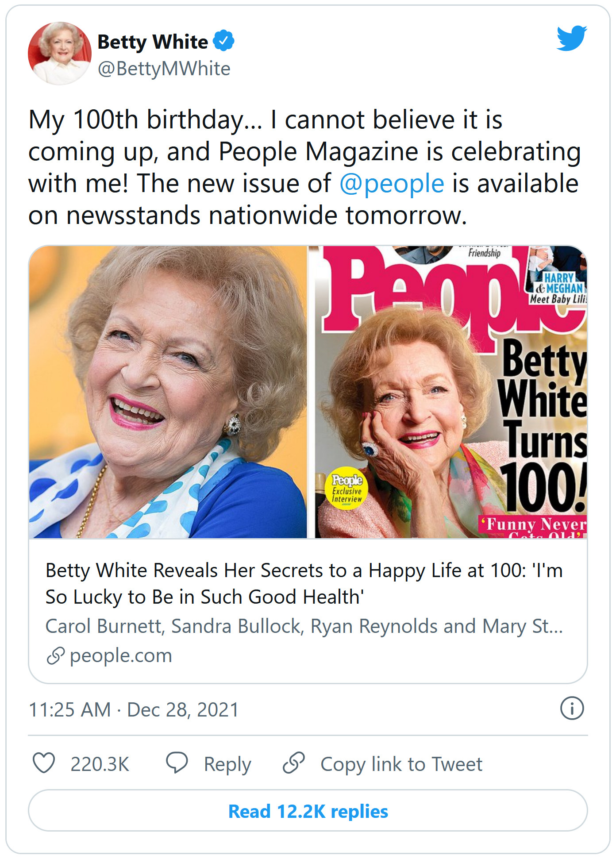Click the 11:25 AM Dec 28, 2021 timestamp
Screen dimensions: 616x863
point(134,709)
